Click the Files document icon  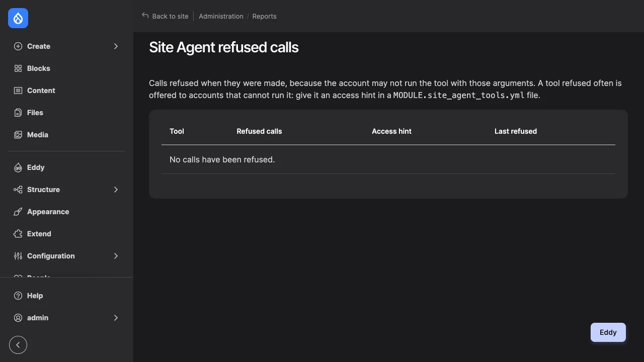tap(18, 113)
